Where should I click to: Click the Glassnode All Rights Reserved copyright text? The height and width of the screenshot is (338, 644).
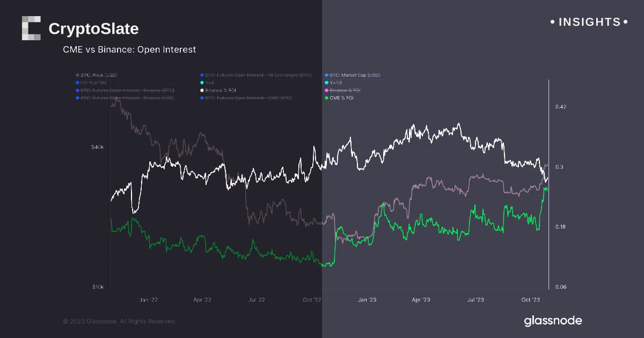point(119,321)
